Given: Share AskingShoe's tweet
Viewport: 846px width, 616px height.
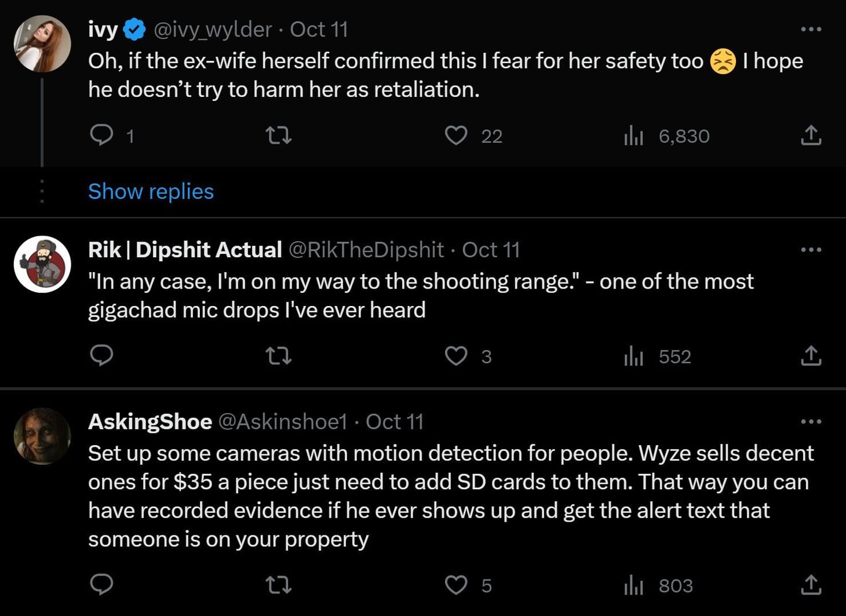Looking at the screenshot, I should [x=811, y=585].
